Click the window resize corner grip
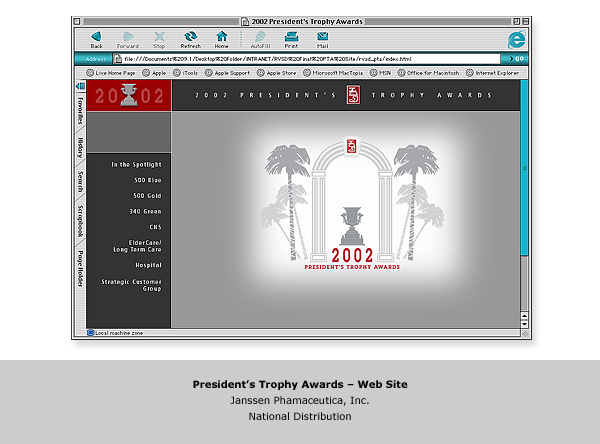 [526, 334]
